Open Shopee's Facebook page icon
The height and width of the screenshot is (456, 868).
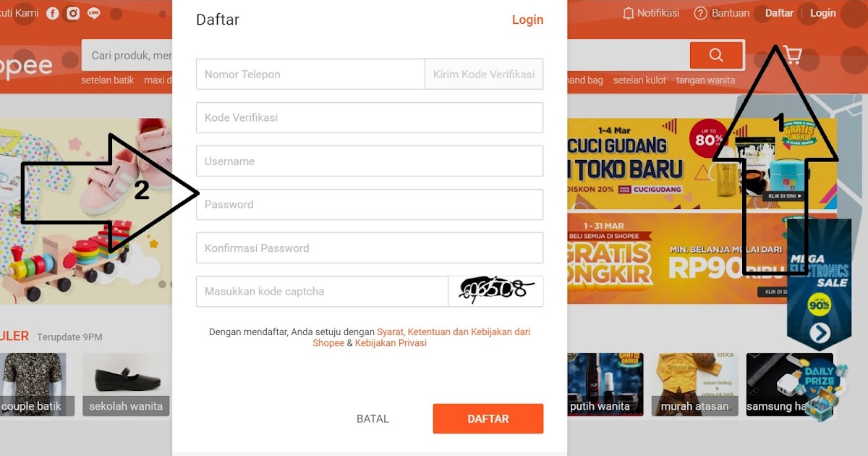click(53, 13)
